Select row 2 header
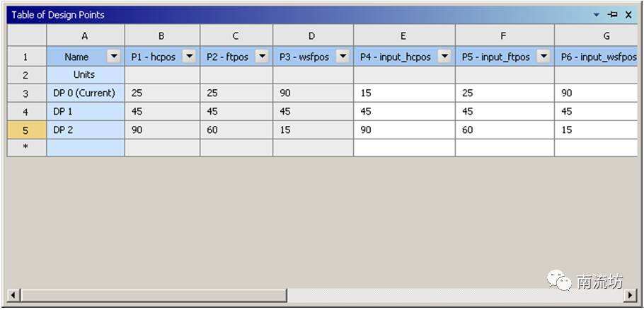644x310 pixels. pos(27,75)
